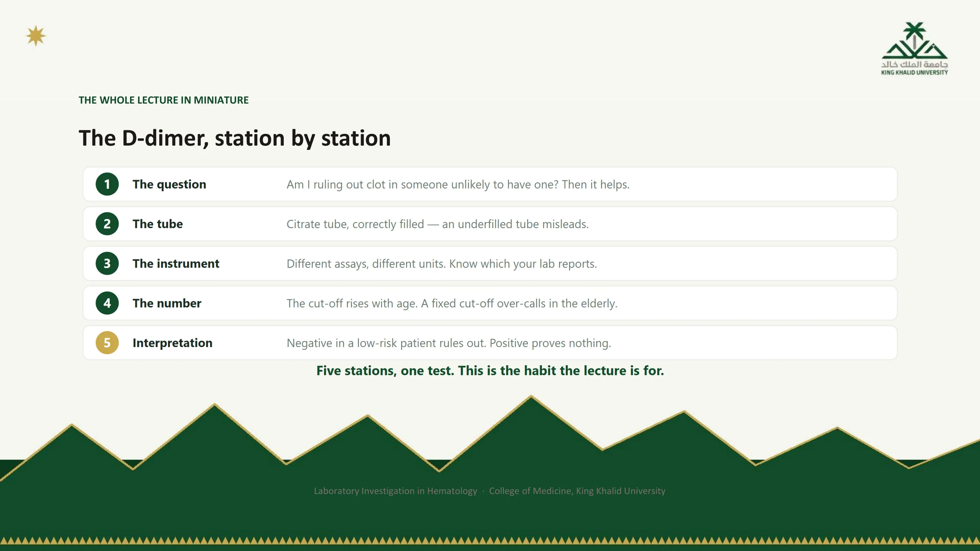Click 'The number' row label
The width and height of the screenshot is (980, 551).
[x=167, y=303]
